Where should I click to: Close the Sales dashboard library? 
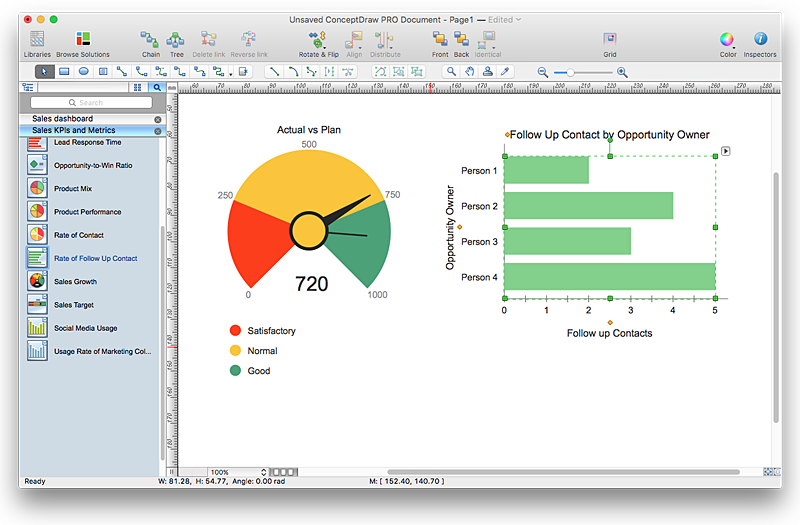pyautogui.click(x=157, y=119)
